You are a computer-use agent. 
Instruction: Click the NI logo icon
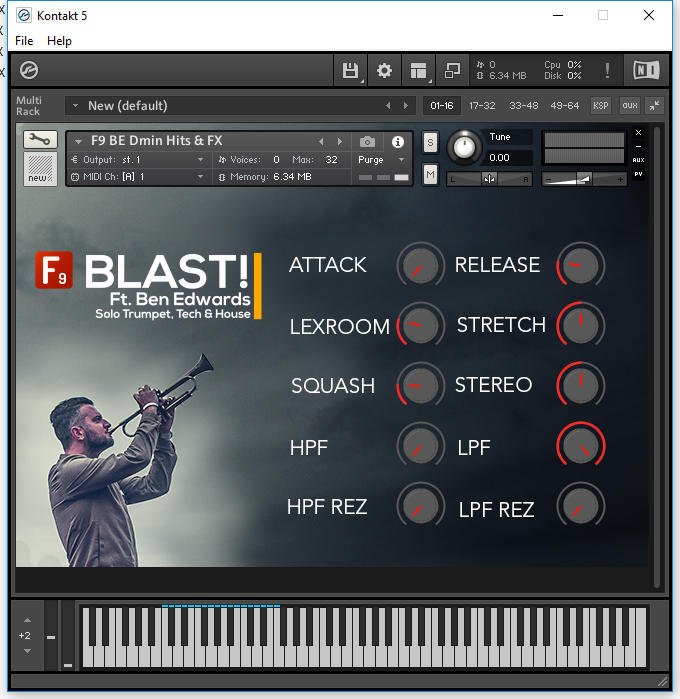pyautogui.click(x=646, y=70)
